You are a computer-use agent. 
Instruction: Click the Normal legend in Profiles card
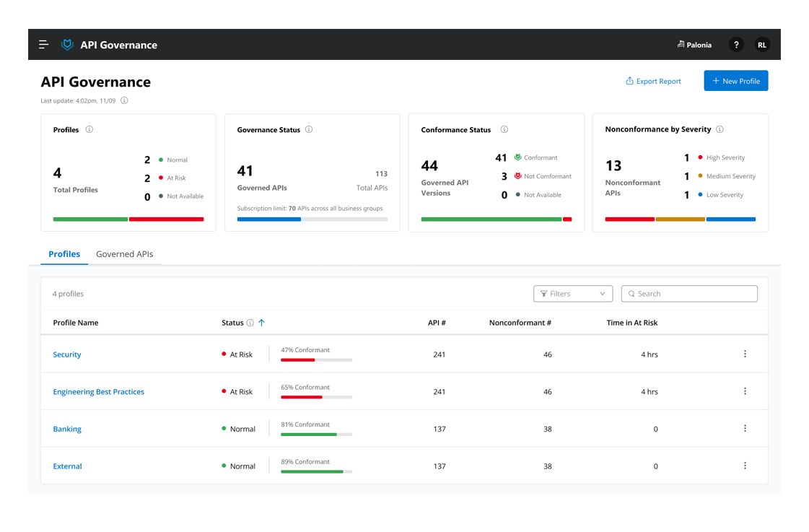point(173,160)
